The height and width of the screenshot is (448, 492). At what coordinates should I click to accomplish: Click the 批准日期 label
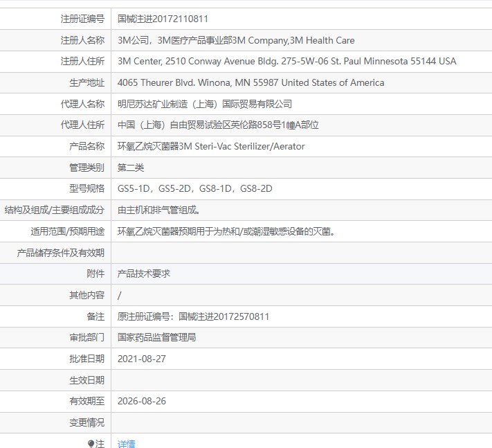coord(86,359)
